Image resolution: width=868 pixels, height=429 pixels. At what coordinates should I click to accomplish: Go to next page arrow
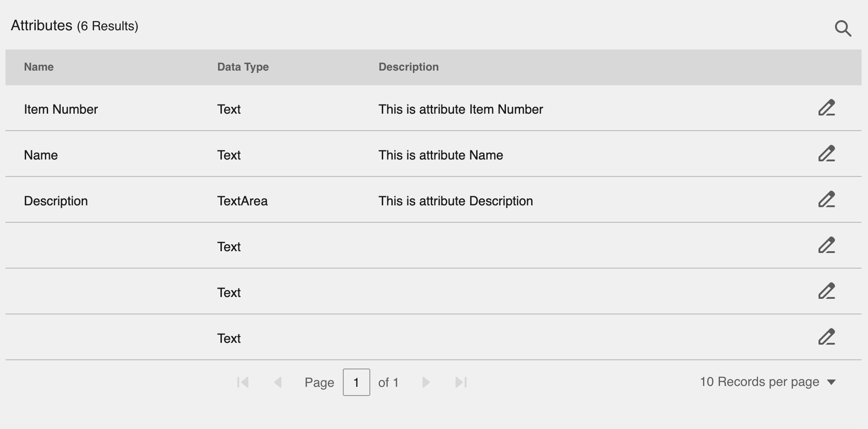pyautogui.click(x=426, y=382)
